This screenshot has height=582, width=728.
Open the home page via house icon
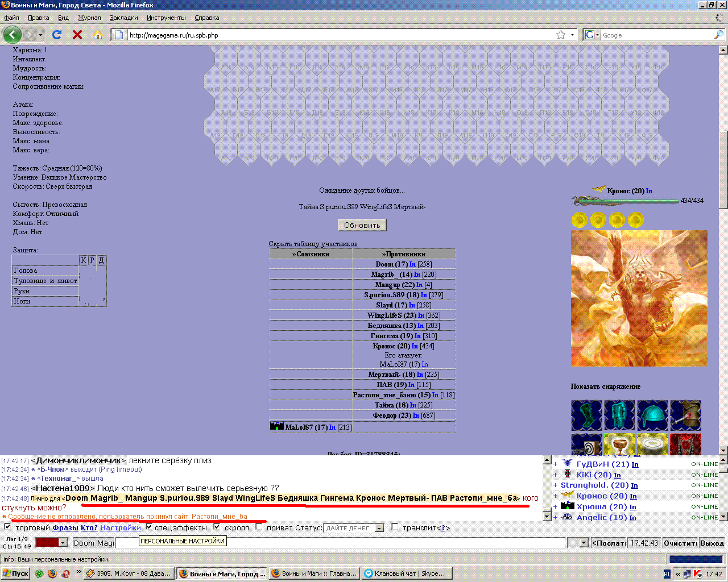pos(98,35)
